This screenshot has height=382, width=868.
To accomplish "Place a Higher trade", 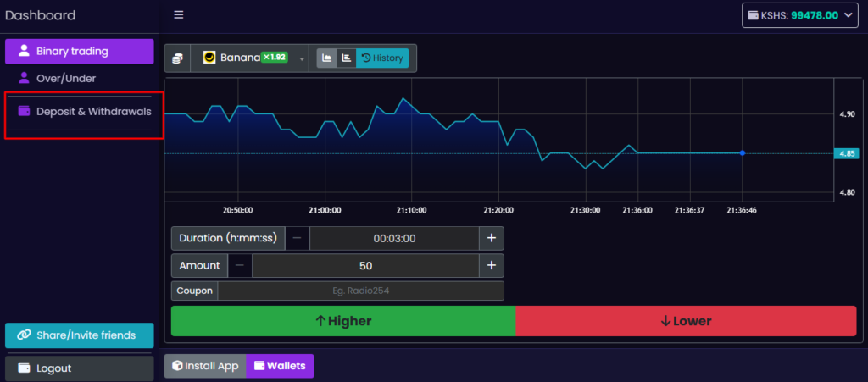I will tap(343, 321).
